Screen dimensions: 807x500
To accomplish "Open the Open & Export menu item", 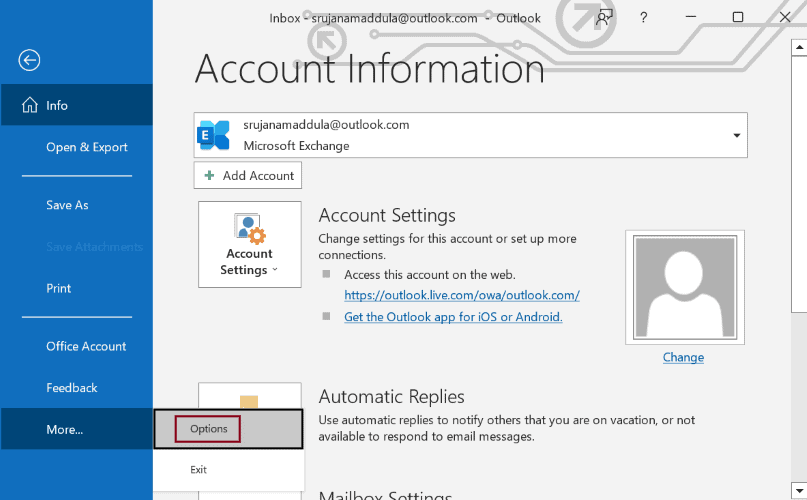I will click(x=86, y=147).
